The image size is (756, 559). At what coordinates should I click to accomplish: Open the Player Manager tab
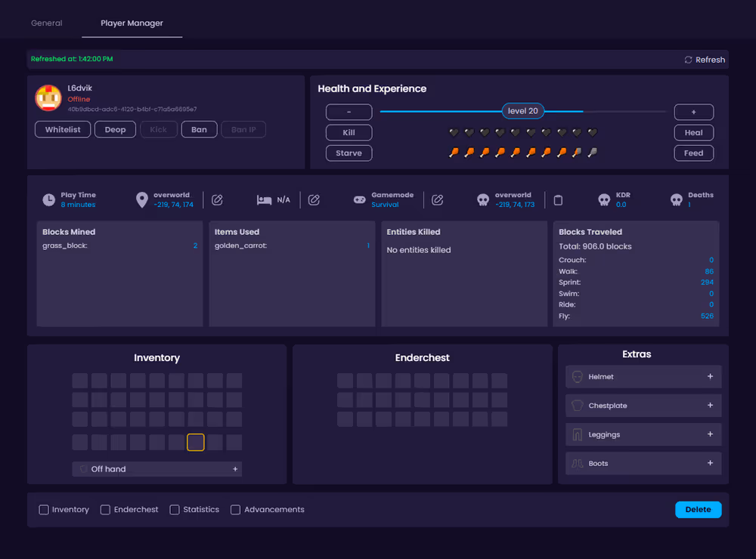tap(132, 23)
